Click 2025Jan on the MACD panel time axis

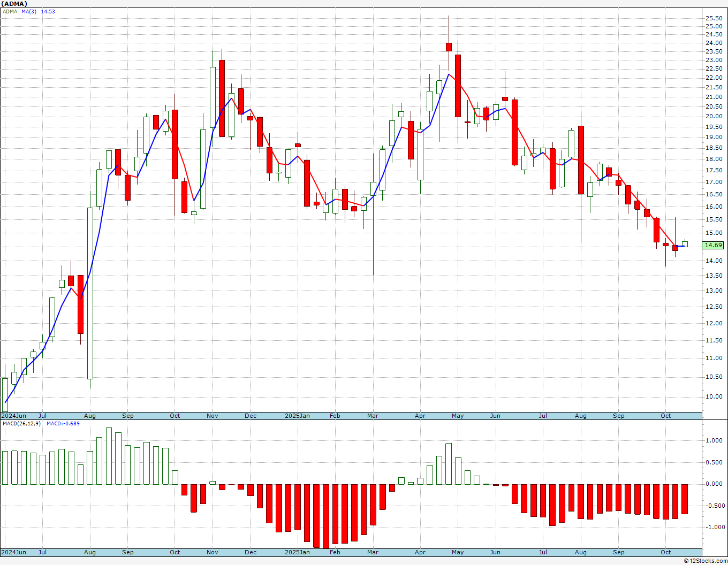point(297,552)
